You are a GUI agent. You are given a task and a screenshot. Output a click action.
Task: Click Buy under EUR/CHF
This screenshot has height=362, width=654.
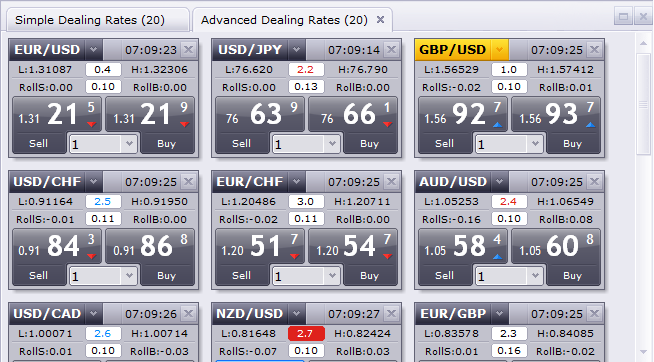click(x=369, y=276)
